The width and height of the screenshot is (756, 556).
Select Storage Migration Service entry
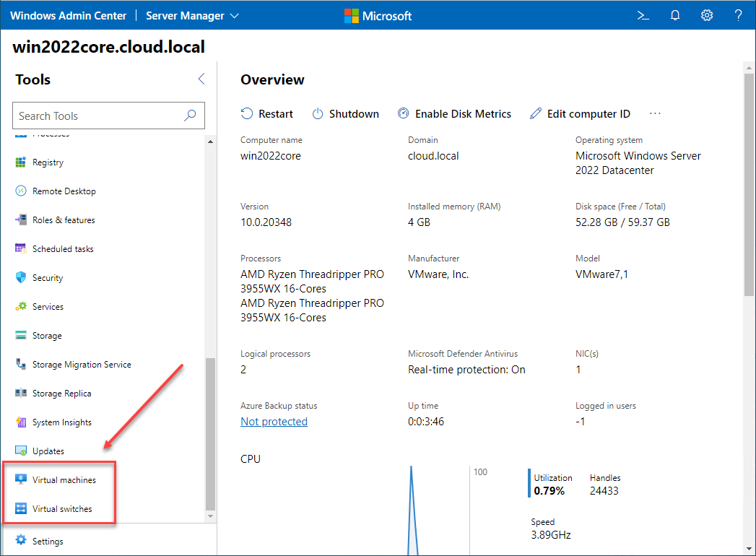pyautogui.click(x=82, y=365)
